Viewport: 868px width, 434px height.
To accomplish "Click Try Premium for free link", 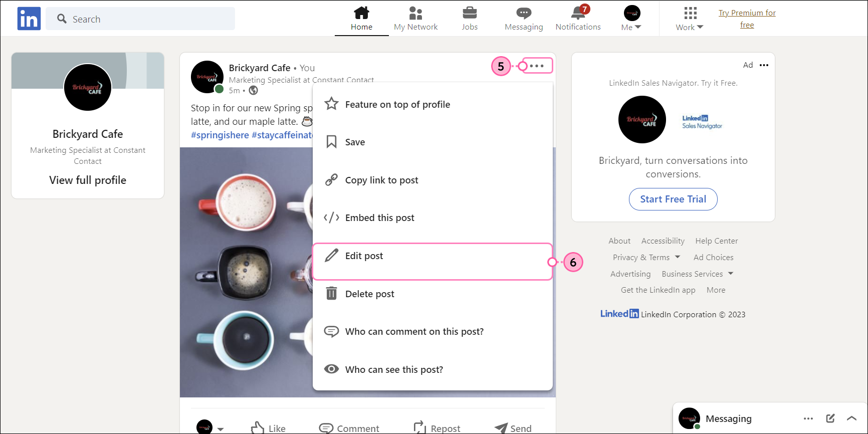I will pyautogui.click(x=747, y=19).
